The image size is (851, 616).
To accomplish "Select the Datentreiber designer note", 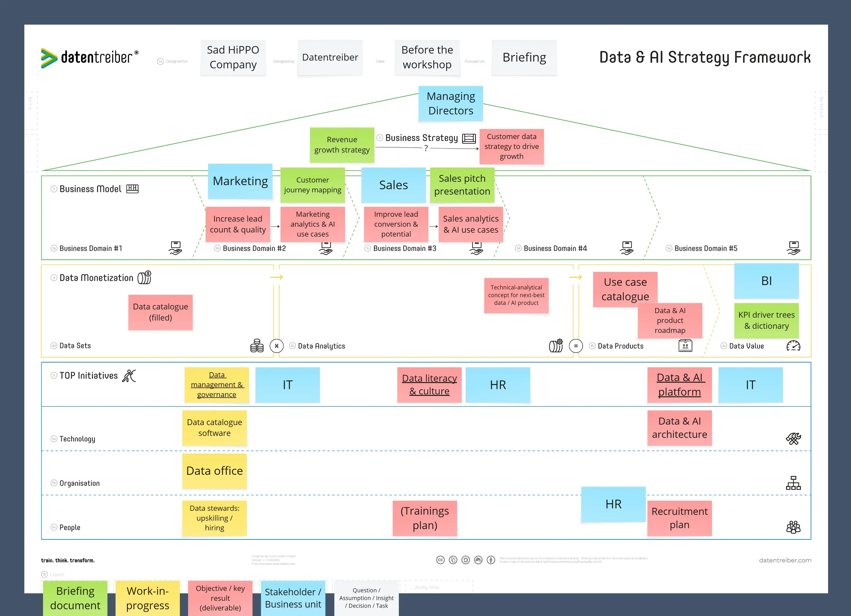I will [x=330, y=57].
